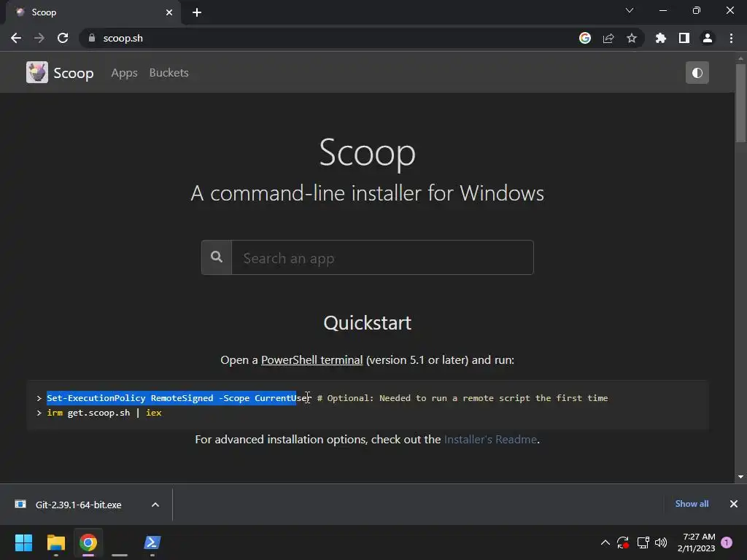Go to the Scoop home title link
The width and height of the screenshot is (747, 560).
(x=74, y=73)
